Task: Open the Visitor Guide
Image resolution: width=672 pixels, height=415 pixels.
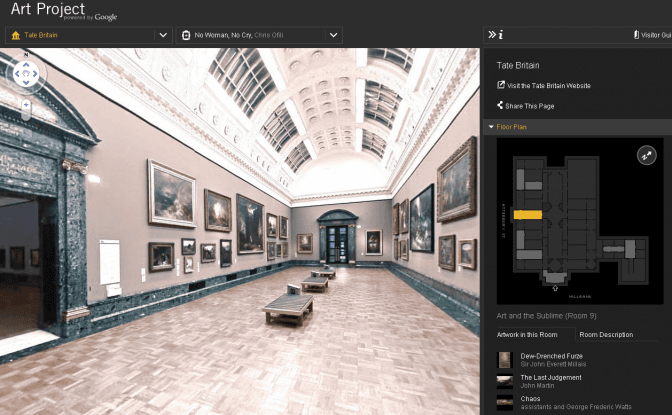Action: pyautogui.click(x=652, y=35)
